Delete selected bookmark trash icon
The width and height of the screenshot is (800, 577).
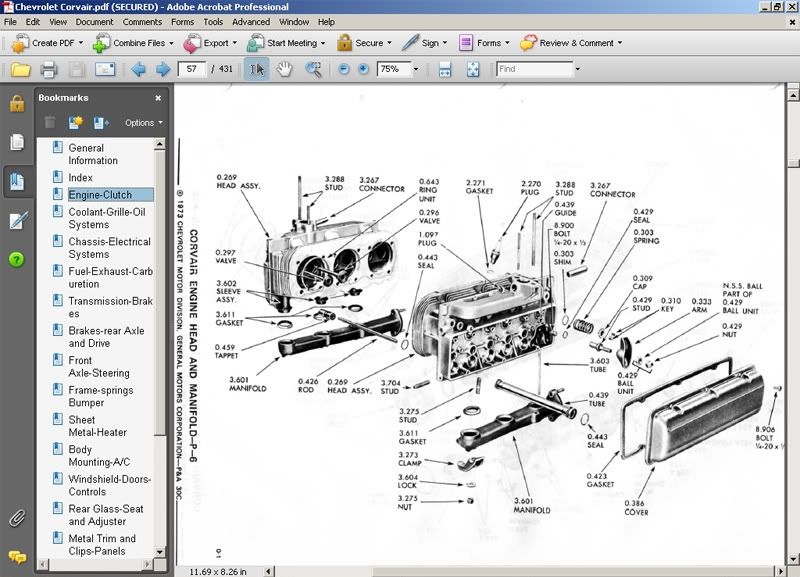[49, 122]
